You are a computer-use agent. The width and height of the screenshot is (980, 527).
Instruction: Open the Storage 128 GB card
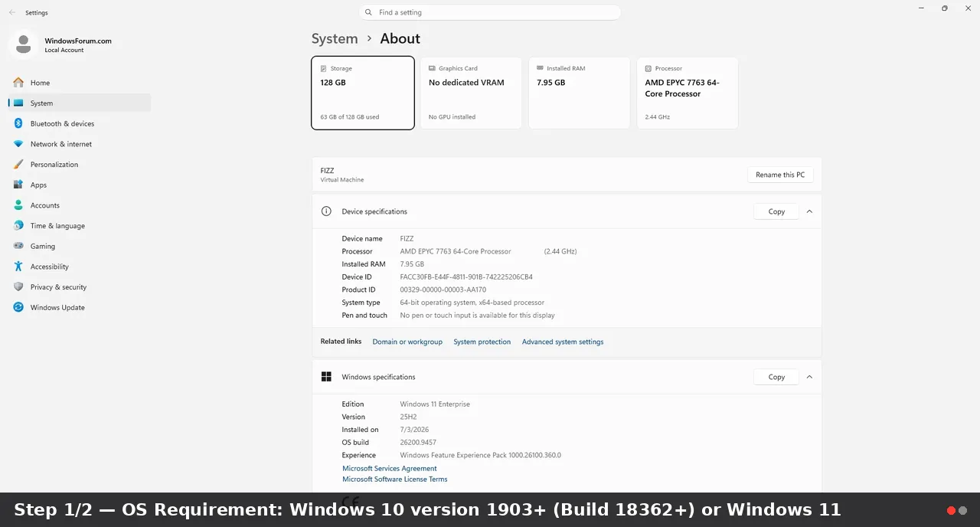363,93
